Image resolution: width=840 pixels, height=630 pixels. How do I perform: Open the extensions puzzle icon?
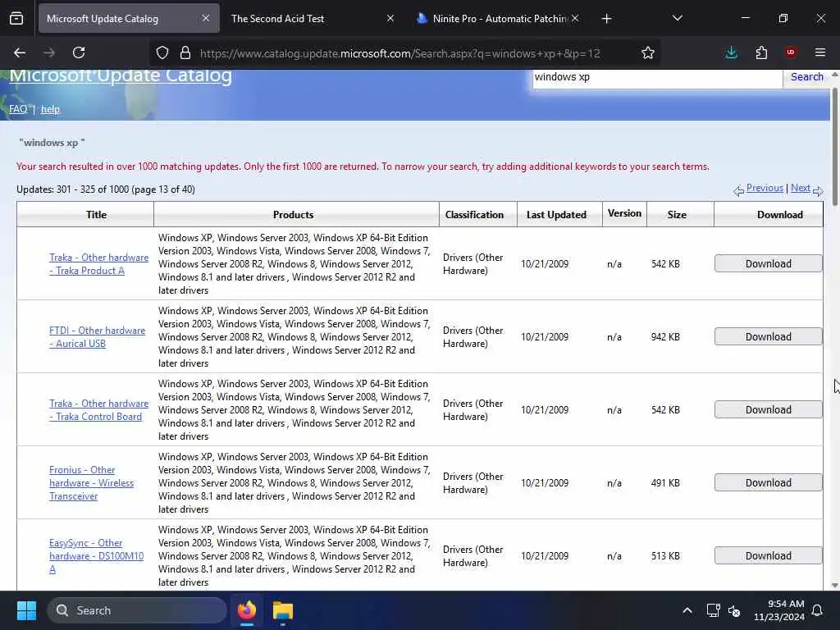761,52
